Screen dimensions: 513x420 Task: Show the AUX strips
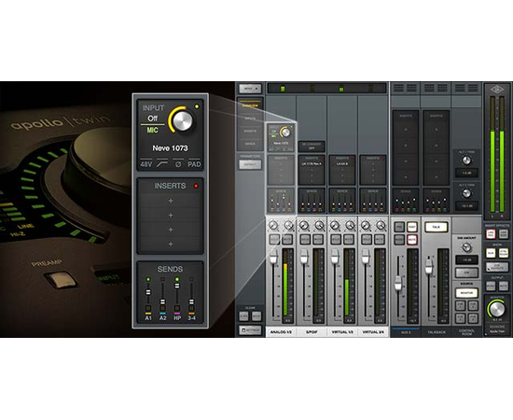tap(491, 253)
